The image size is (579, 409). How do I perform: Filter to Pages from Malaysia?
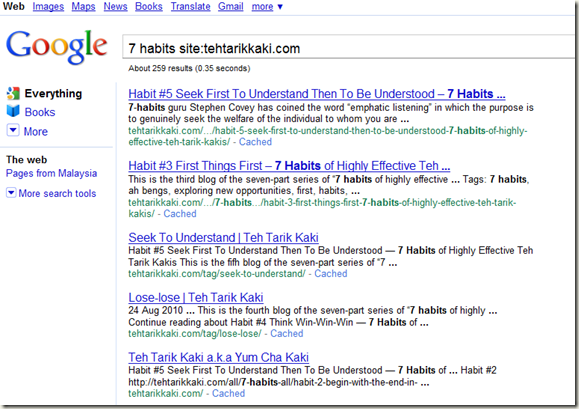51,173
